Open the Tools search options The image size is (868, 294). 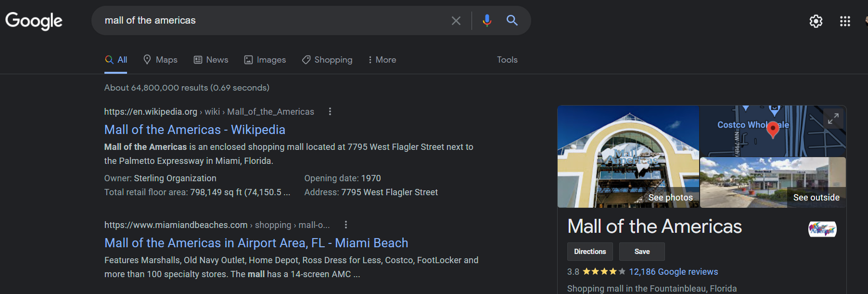click(x=507, y=60)
